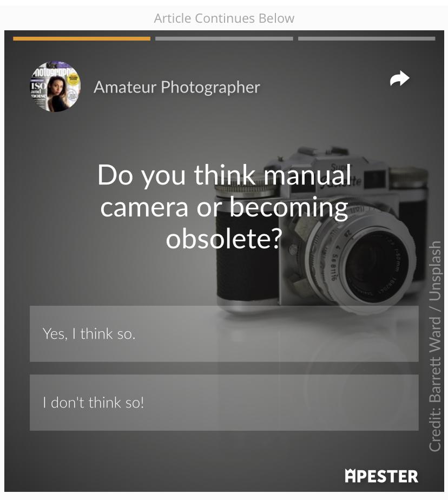Click the "camera or becoming" line of the question

[x=224, y=207]
